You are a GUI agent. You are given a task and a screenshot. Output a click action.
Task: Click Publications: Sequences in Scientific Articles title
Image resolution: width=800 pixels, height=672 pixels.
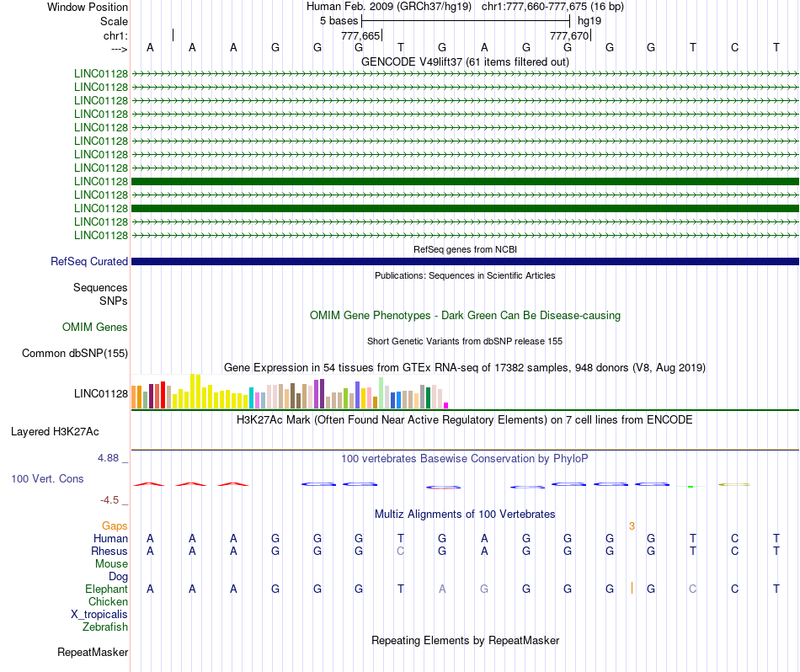465,275
